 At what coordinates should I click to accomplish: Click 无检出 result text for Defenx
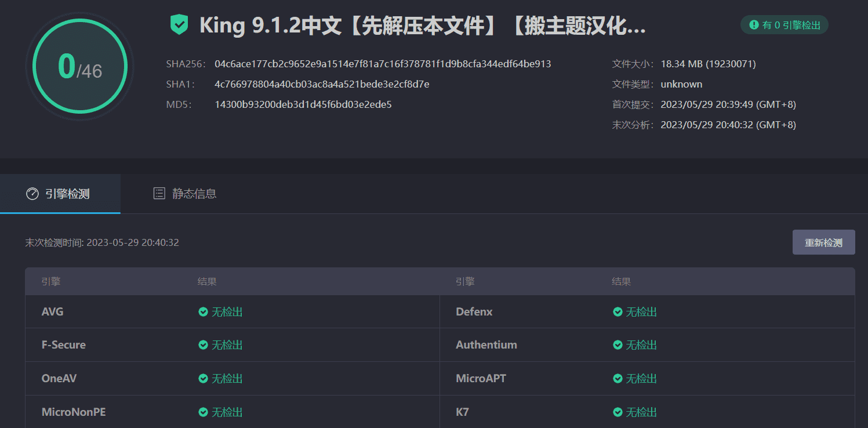coord(641,312)
